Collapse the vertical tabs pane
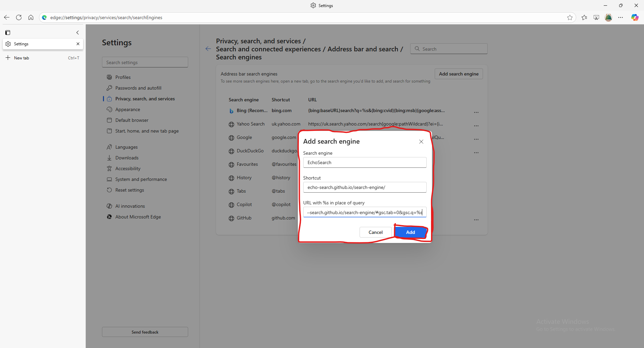 click(x=77, y=33)
